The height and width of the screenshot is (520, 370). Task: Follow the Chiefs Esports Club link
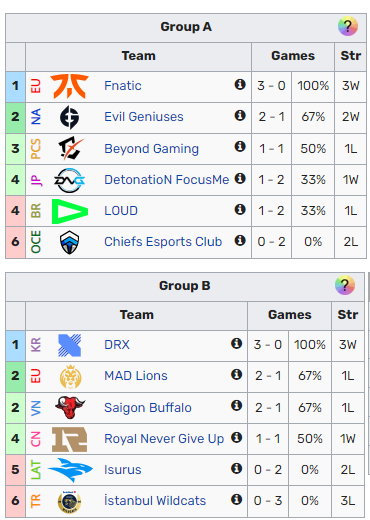163,242
